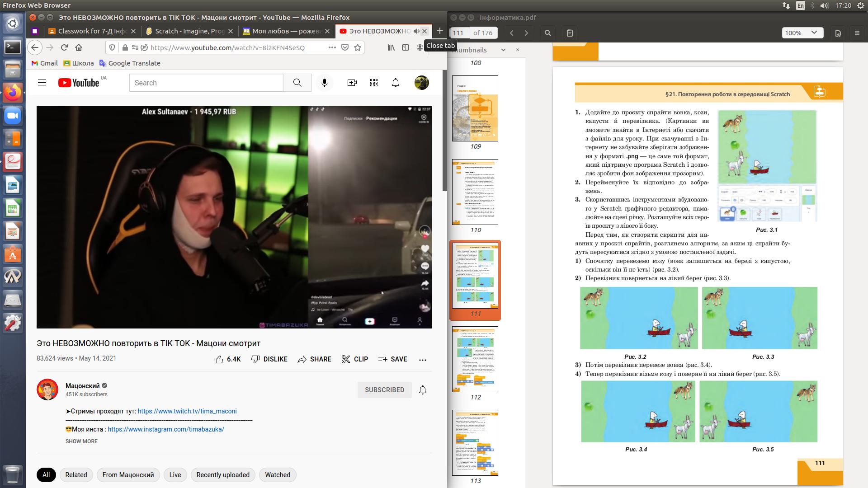Viewport: 868px width, 488px height.
Task: Open the find magnifier in the PDF viewer
Action: pos(547,33)
